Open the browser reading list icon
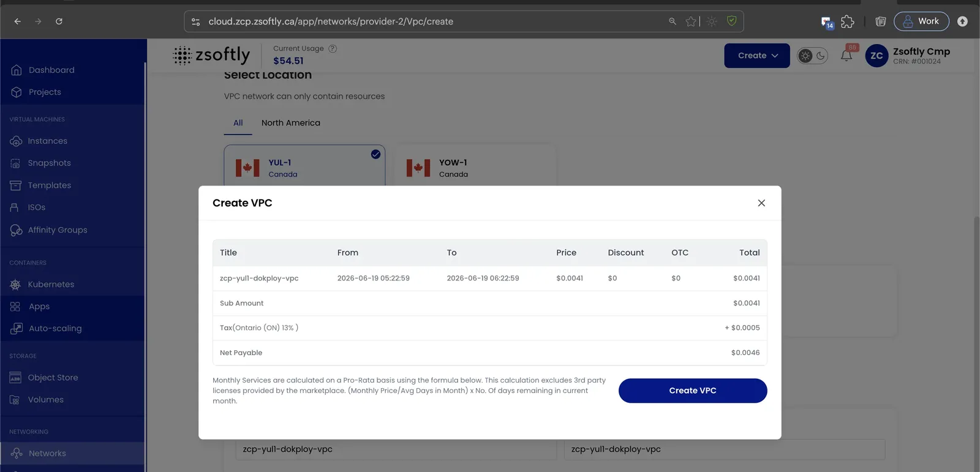980x472 pixels. (880, 21)
